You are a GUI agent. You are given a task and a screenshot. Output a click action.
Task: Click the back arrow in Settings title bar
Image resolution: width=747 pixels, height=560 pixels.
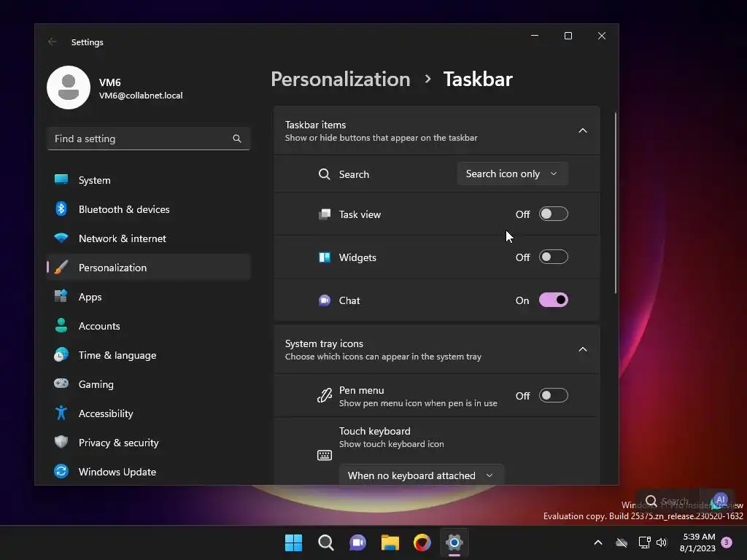(53, 42)
